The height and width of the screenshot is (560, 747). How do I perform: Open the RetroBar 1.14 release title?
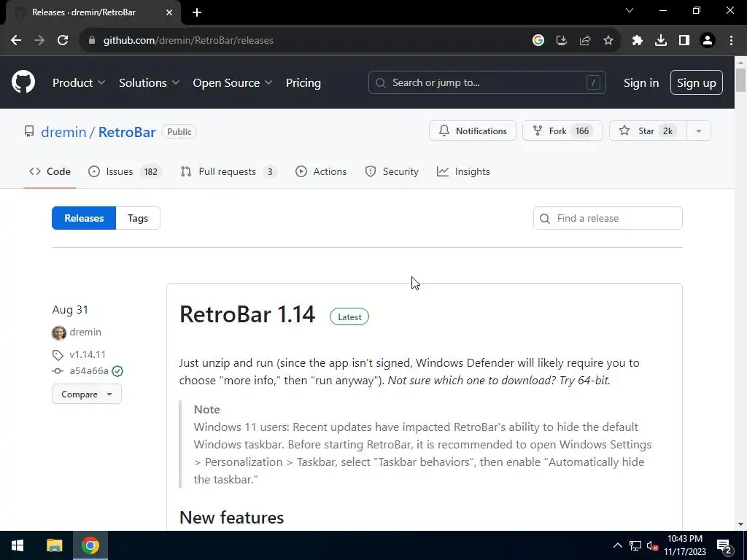coord(247,314)
